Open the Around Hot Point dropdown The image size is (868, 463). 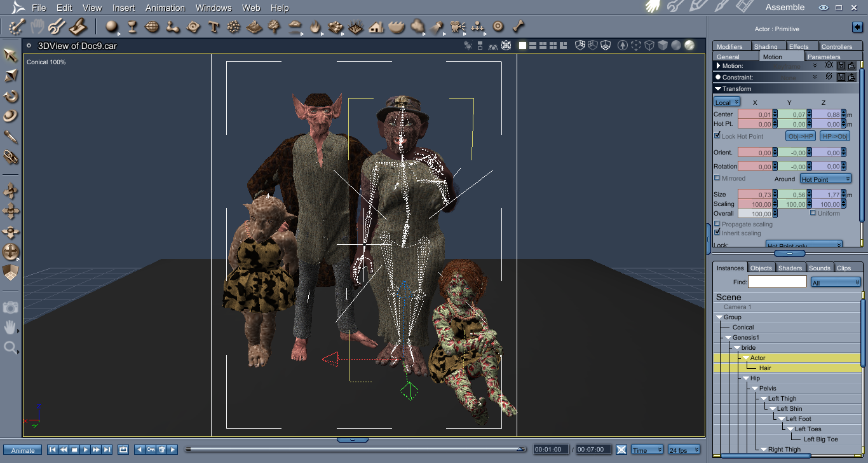[x=825, y=179]
